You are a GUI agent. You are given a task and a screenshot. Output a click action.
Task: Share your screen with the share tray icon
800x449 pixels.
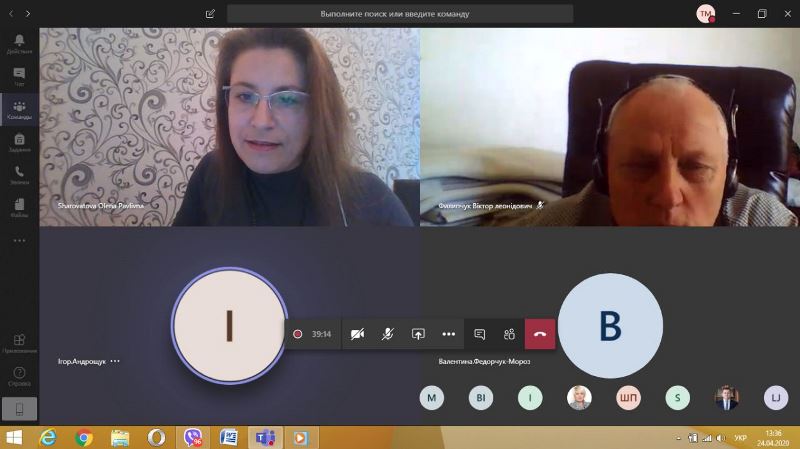pyautogui.click(x=418, y=334)
